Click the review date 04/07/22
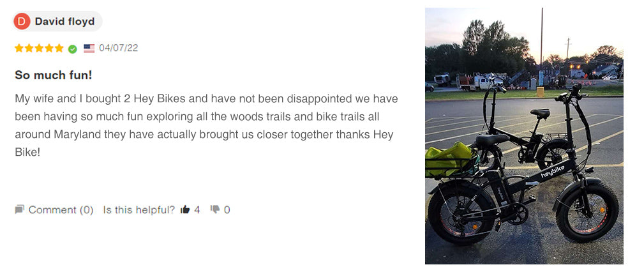This screenshot has height=274, width=644. [118, 48]
